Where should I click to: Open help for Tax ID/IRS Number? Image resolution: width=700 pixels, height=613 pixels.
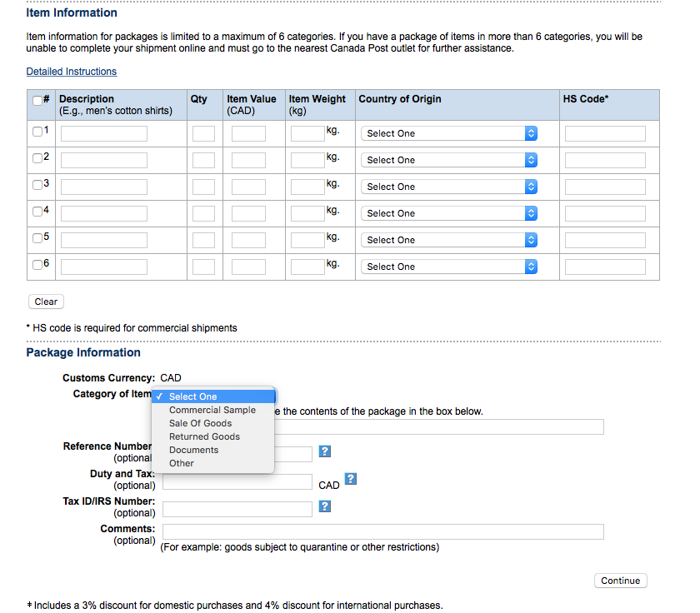(x=324, y=506)
